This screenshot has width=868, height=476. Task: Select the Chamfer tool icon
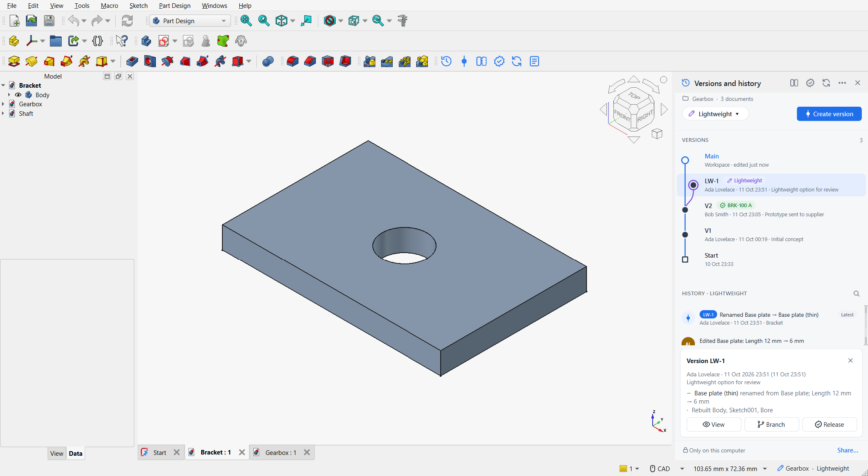pos(310,61)
